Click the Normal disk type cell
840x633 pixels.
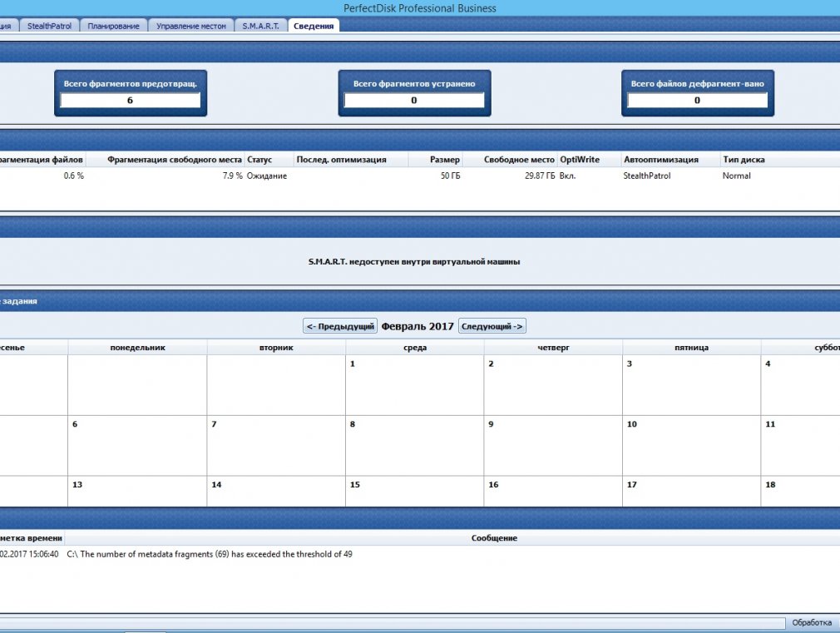coord(736,176)
